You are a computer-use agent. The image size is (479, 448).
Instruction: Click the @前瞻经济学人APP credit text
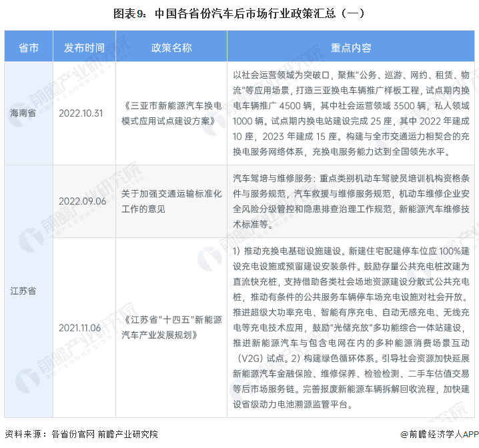point(439,433)
